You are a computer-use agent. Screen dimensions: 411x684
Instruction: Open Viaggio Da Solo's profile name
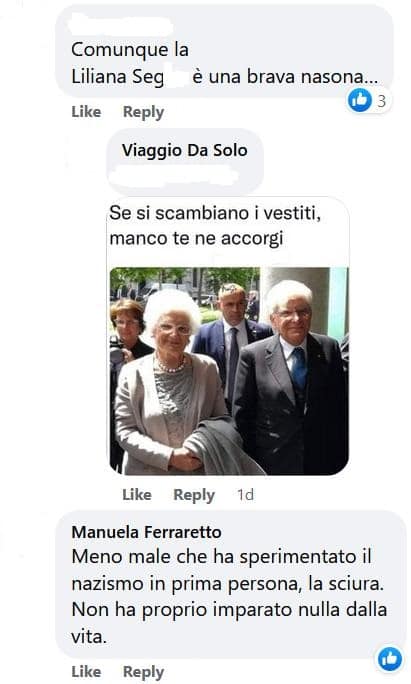point(185,150)
